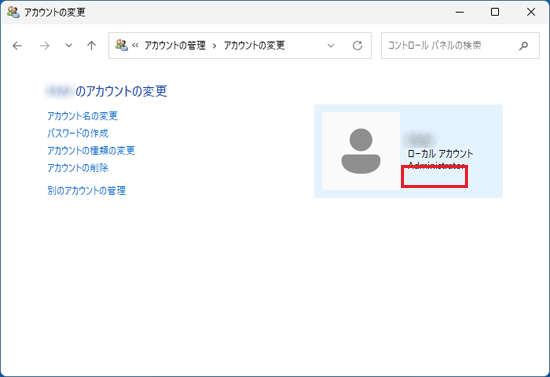Click the forward navigation arrow
This screenshot has width=550, height=377.
[45, 46]
